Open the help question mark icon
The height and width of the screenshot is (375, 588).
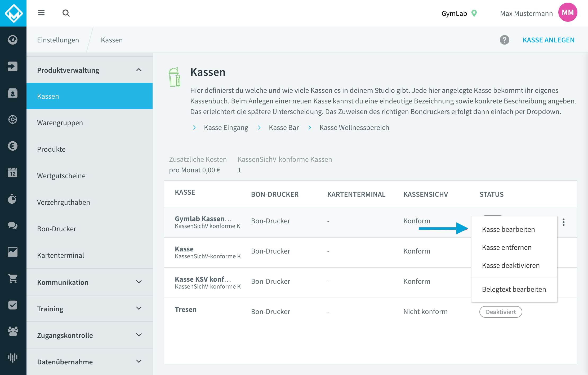[x=504, y=40]
